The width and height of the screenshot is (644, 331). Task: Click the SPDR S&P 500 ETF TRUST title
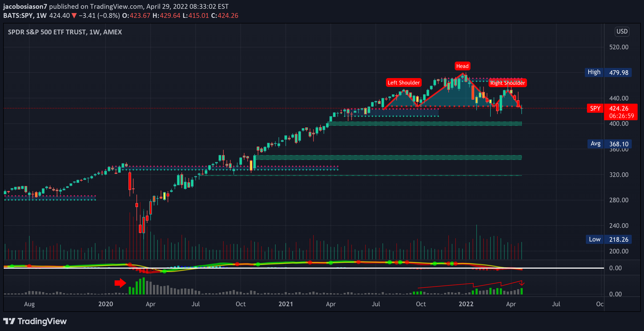tap(65, 32)
